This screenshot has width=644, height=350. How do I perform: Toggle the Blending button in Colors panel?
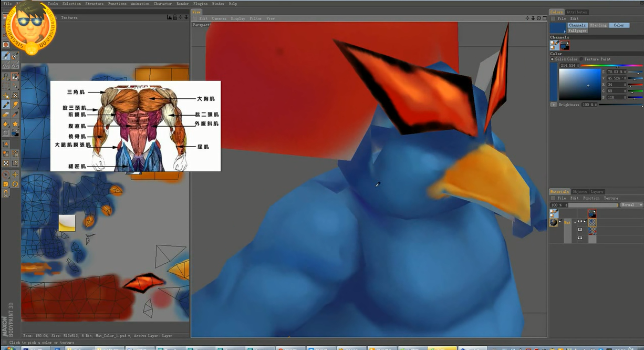(598, 25)
